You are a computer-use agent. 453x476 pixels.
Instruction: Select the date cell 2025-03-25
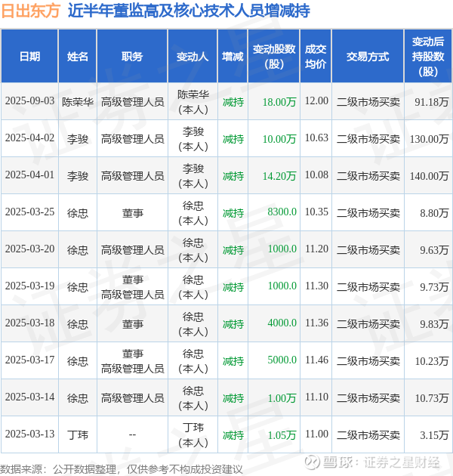pos(29,212)
